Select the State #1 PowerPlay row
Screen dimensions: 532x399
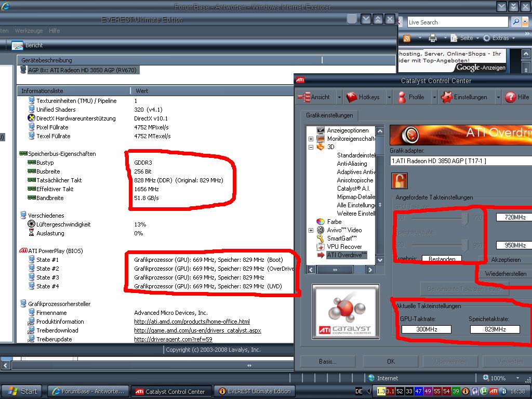[155, 260]
